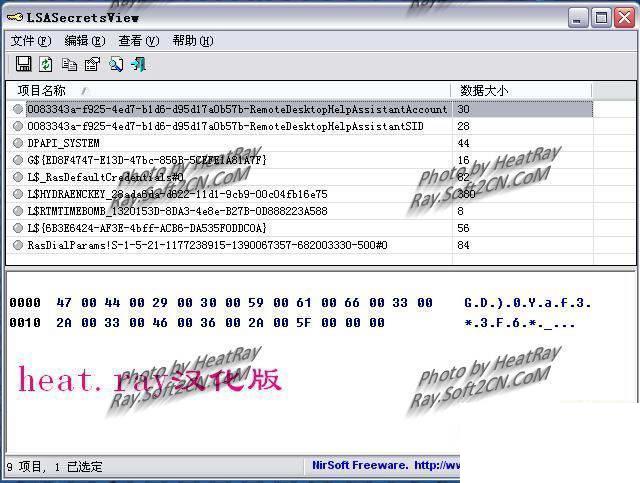This screenshot has height=483, width=640.
Task: Click the Save toolbar icon
Action: click(23, 64)
